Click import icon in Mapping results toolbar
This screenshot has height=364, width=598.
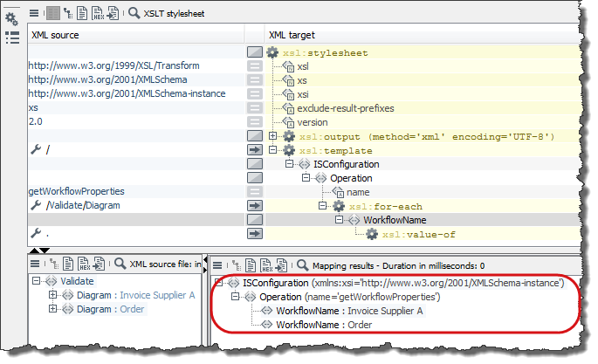tap(281, 265)
